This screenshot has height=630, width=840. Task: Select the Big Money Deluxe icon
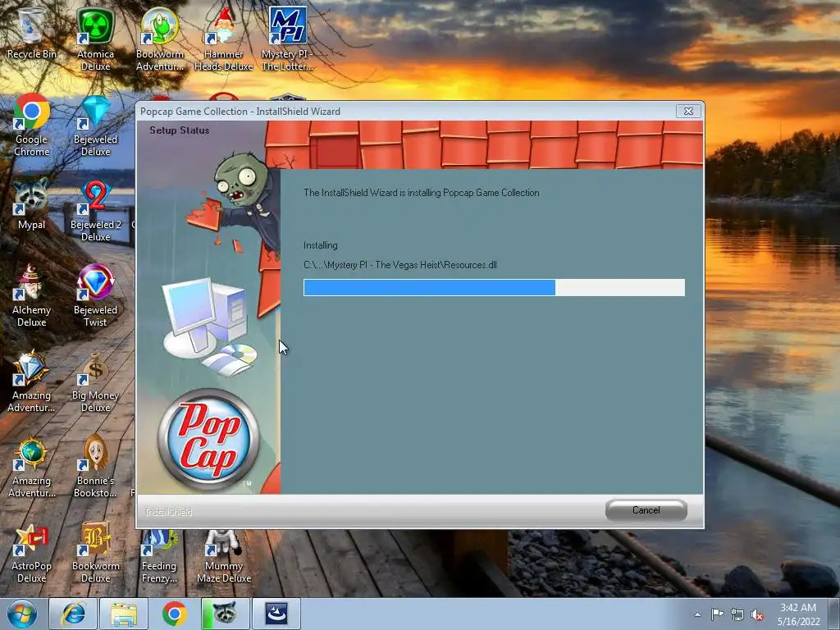pyautogui.click(x=95, y=381)
